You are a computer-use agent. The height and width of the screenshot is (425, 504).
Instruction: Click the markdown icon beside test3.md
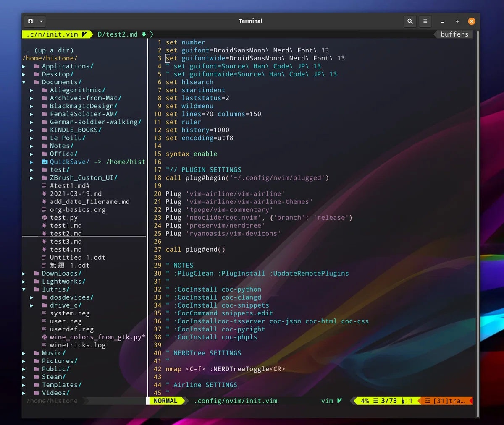click(x=45, y=242)
